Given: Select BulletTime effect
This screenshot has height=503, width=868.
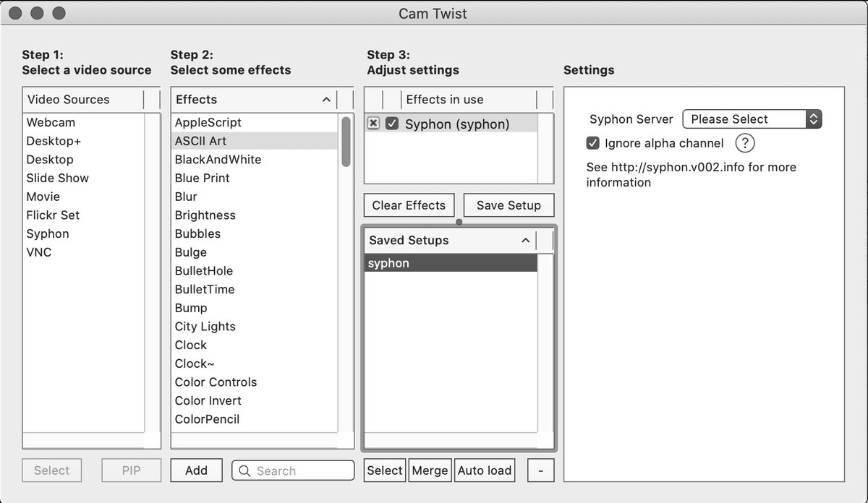Looking at the screenshot, I should coord(255,290).
